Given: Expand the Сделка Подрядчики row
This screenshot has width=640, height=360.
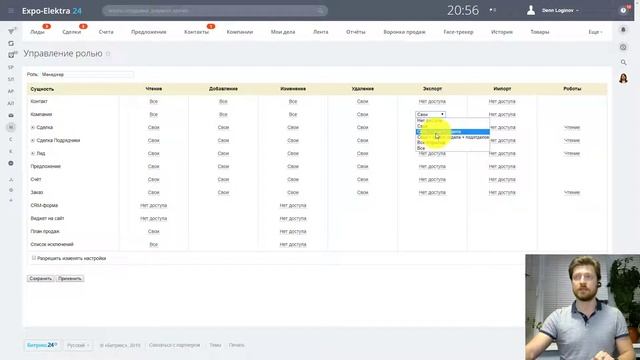Looking at the screenshot, I should [33, 140].
